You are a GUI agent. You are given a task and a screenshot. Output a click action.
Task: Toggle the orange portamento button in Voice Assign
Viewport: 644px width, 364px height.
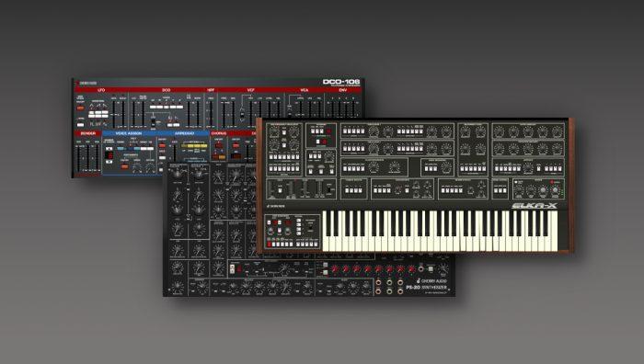pos(125,166)
